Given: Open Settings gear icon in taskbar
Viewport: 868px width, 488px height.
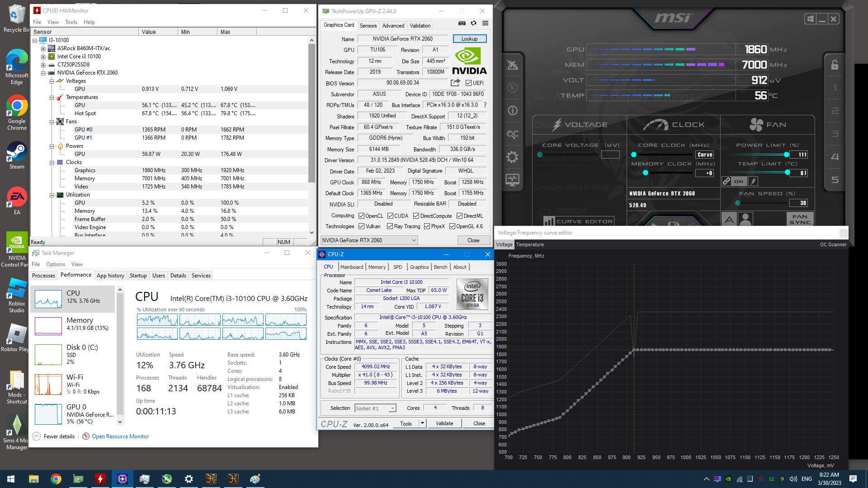Looking at the screenshot, I should (189, 479).
